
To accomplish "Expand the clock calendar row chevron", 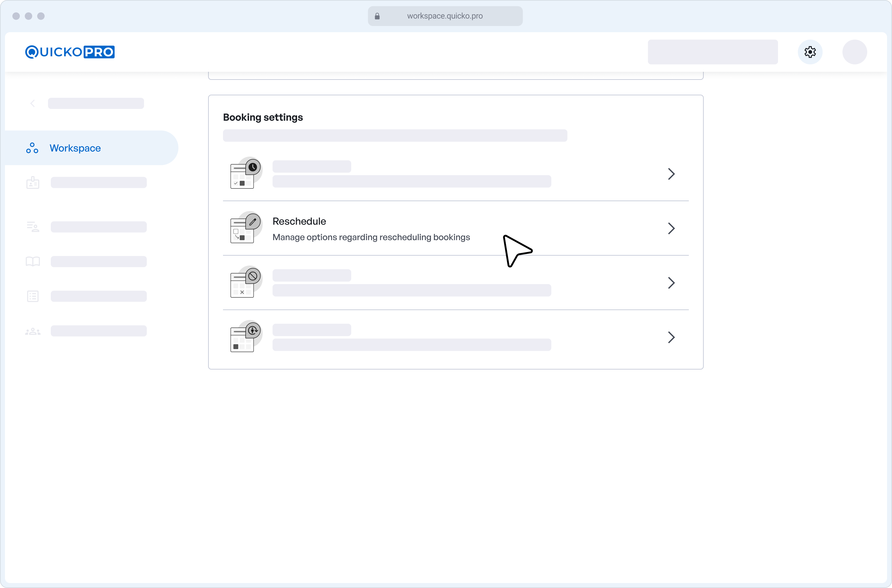I will point(671,174).
